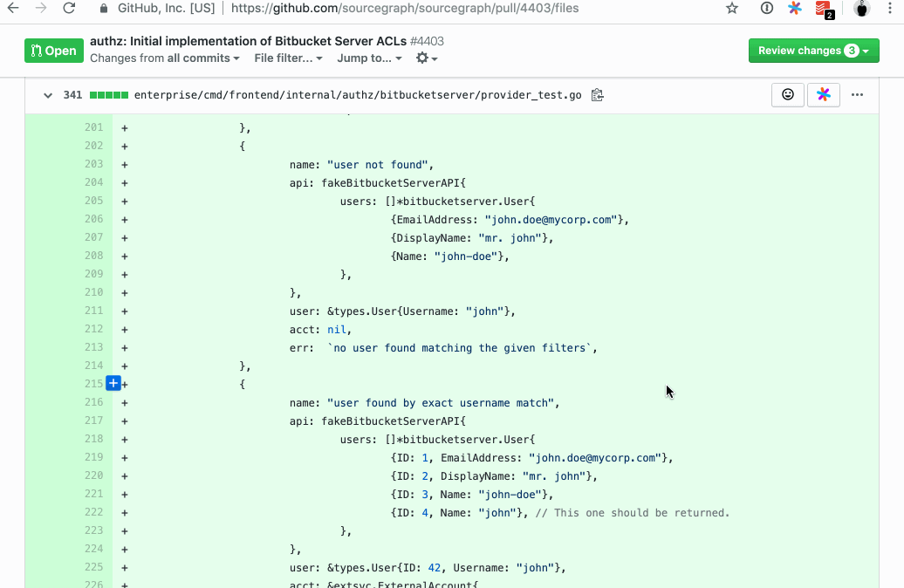Click the address bar URL

pyautogui.click(x=405, y=8)
